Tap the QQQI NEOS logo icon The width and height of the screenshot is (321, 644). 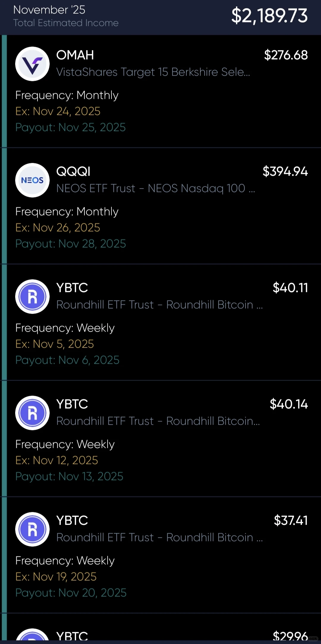pyautogui.click(x=32, y=180)
